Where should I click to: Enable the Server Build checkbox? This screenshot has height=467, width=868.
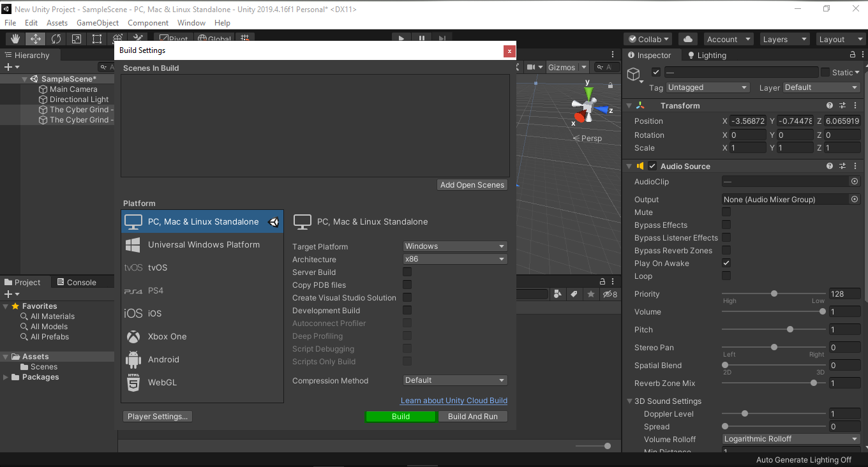[x=407, y=272]
